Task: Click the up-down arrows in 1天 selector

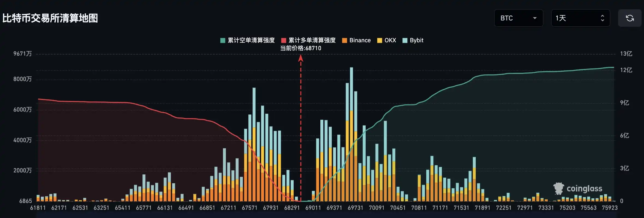Action: tap(603, 18)
